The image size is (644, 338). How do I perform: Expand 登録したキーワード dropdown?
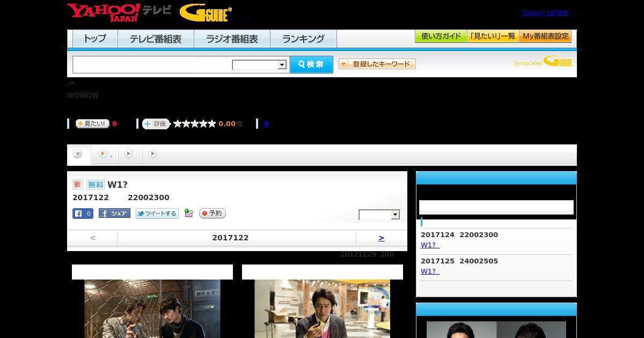coord(377,64)
